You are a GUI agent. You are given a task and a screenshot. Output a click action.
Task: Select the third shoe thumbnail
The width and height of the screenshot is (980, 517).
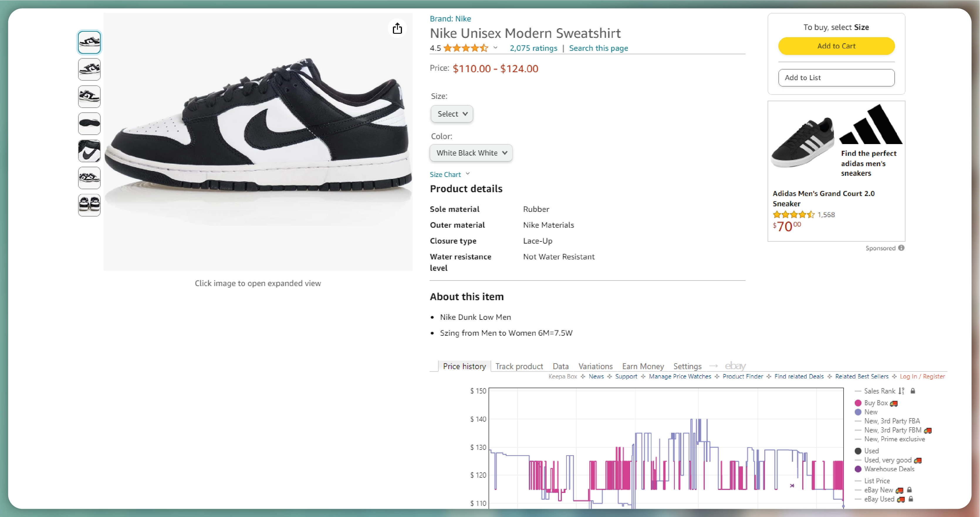[89, 96]
